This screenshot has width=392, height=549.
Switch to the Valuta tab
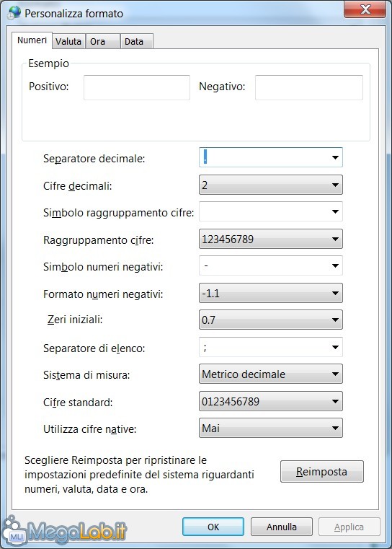(x=68, y=41)
